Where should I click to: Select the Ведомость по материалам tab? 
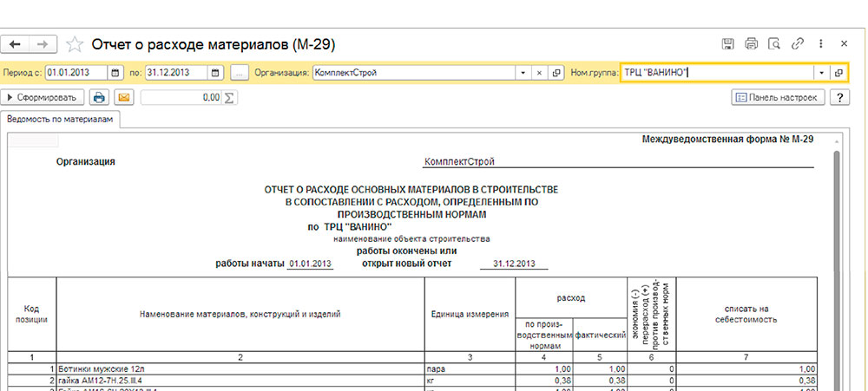[x=60, y=120]
